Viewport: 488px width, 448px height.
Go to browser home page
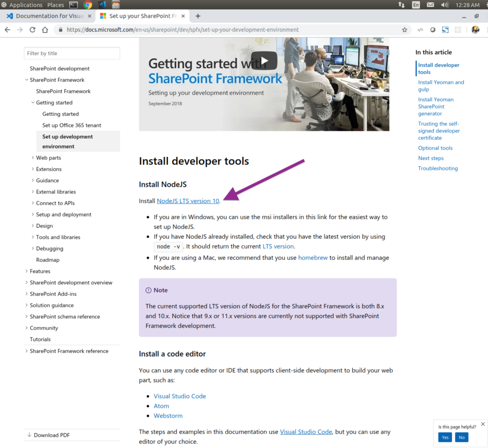45,30
